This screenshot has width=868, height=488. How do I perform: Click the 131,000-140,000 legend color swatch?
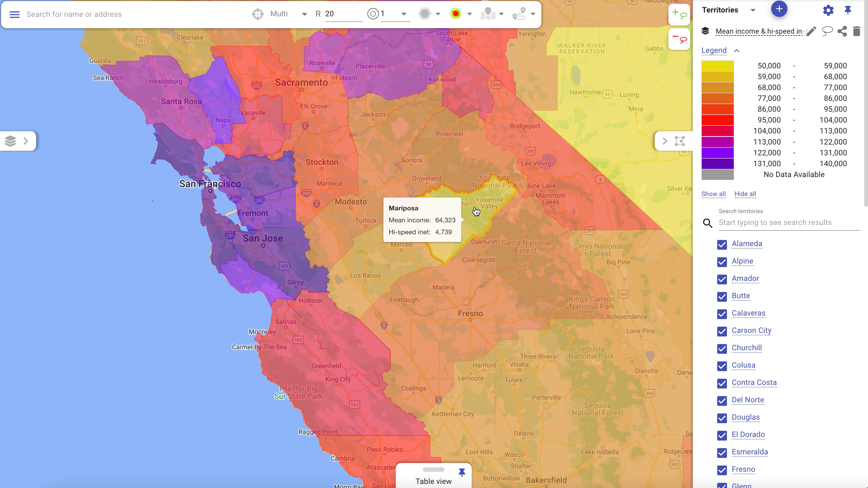pos(717,164)
